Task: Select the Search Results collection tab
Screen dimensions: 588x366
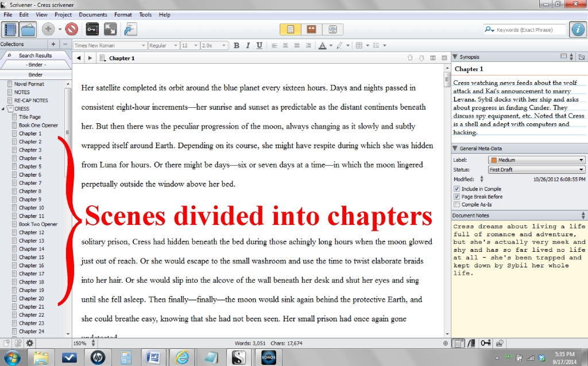Action: pyautogui.click(x=35, y=56)
